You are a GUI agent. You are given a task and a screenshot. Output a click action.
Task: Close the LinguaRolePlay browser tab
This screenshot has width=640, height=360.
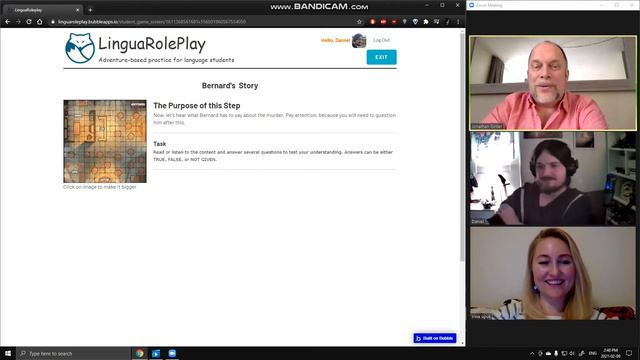click(78, 10)
